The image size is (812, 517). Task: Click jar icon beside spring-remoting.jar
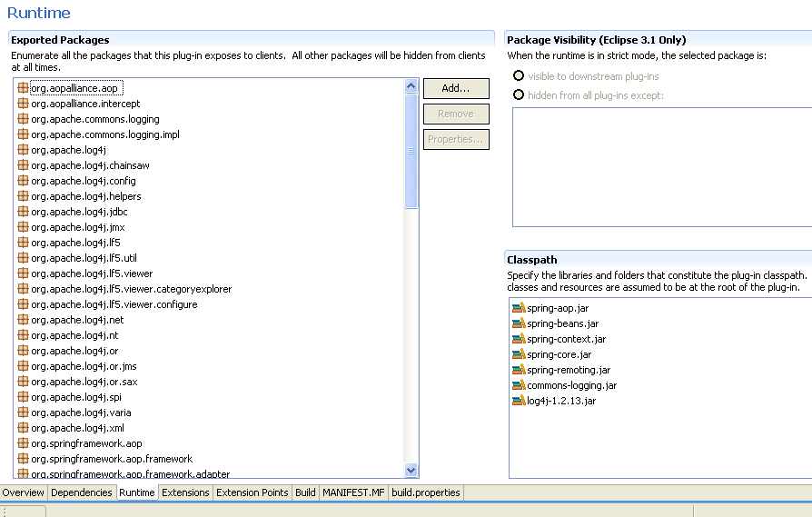point(519,370)
